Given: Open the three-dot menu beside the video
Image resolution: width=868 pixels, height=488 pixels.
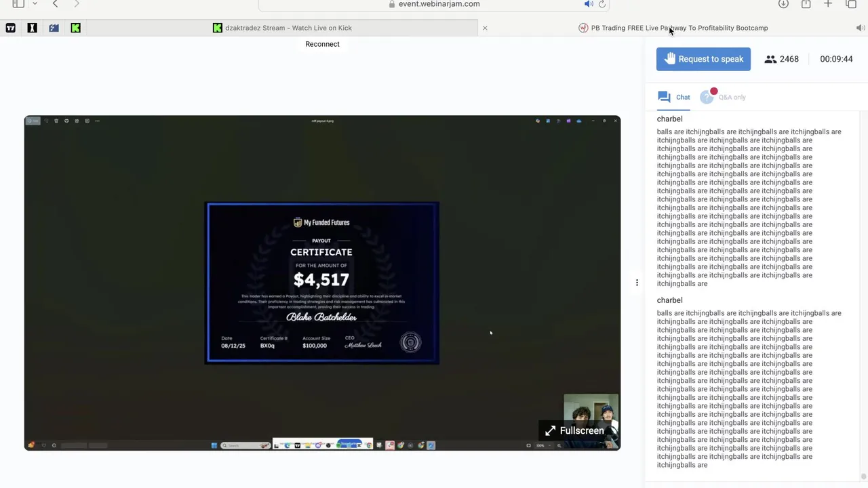Looking at the screenshot, I should (637, 283).
